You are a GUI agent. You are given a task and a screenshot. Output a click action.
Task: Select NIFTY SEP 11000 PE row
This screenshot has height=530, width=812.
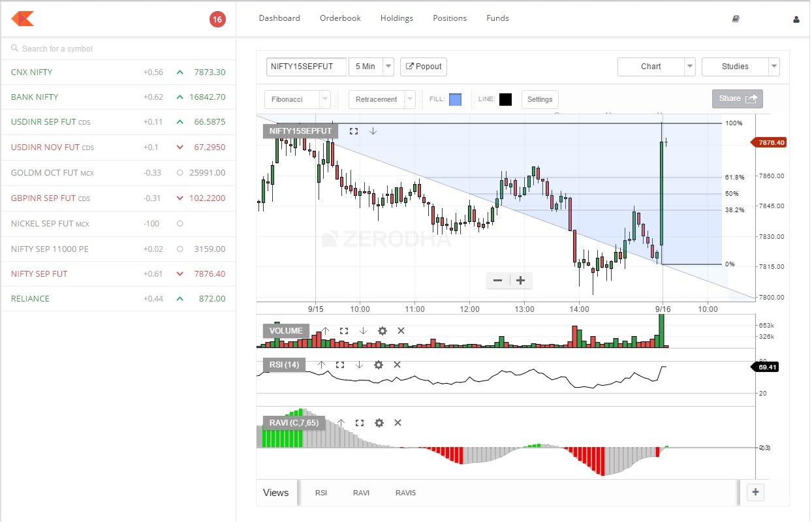pyautogui.click(x=118, y=249)
